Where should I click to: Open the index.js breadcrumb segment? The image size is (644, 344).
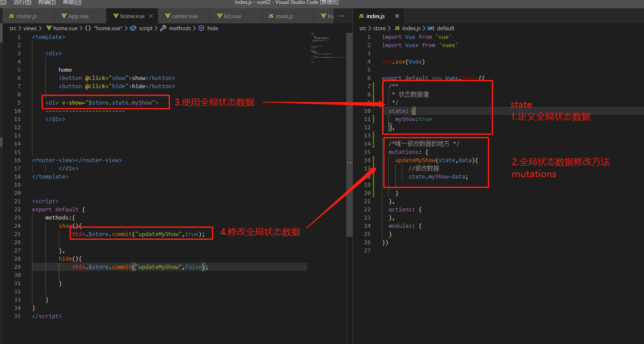tap(411, 28)
